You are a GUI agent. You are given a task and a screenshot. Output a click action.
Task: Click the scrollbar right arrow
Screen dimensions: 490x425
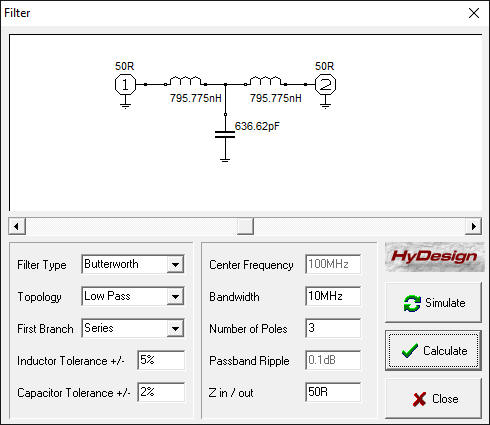tap(473, 226)
